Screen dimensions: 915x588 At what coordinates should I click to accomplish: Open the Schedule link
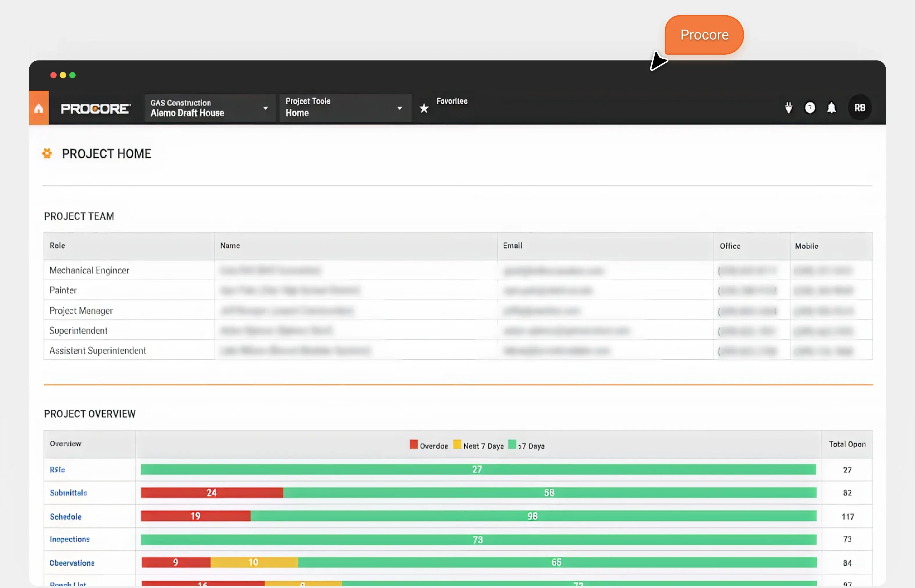click(66, 517)
